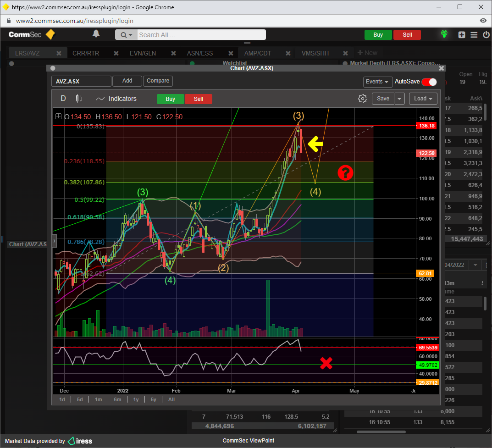Open the Load dropdown
The width and height of the screenshot is (492, 448).
(424, 99)
